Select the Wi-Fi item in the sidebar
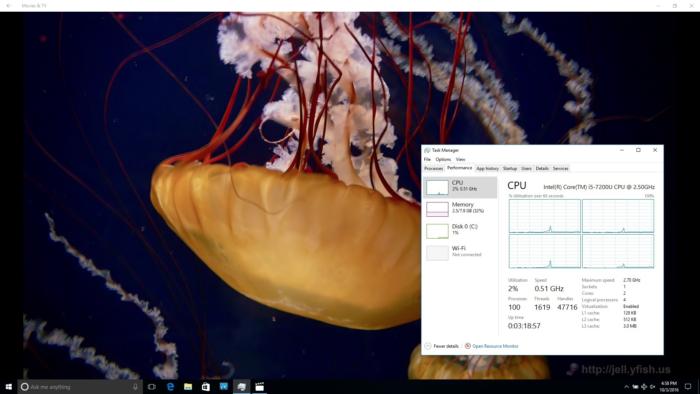700x394 pixels. pyautogui.click(x=460, y=253)
